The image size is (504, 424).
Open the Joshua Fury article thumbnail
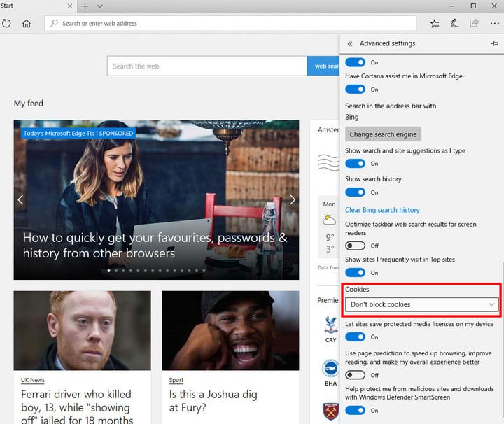(230, 330)
